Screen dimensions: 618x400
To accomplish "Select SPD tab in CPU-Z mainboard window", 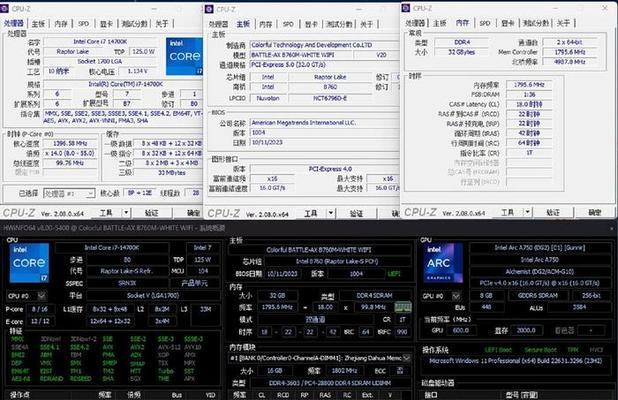I will 288,24.
